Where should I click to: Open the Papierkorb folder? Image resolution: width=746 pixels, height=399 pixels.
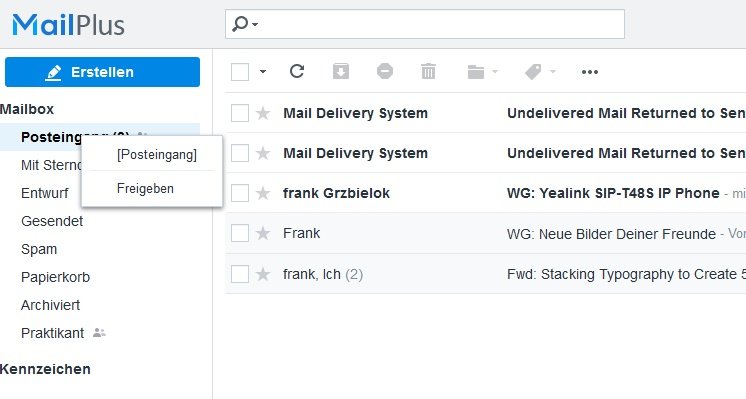[55, 277]
